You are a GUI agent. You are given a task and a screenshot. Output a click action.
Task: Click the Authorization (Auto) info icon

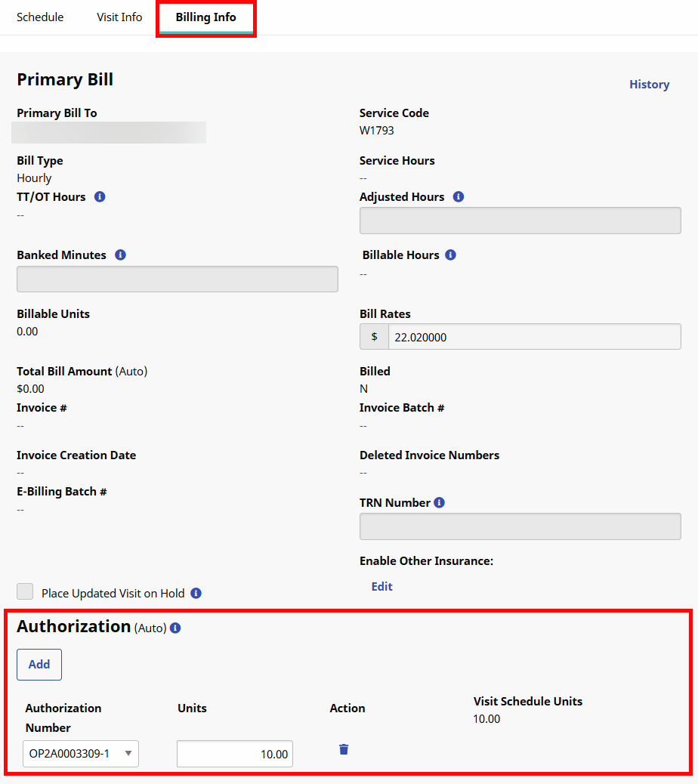click(175, 628)
